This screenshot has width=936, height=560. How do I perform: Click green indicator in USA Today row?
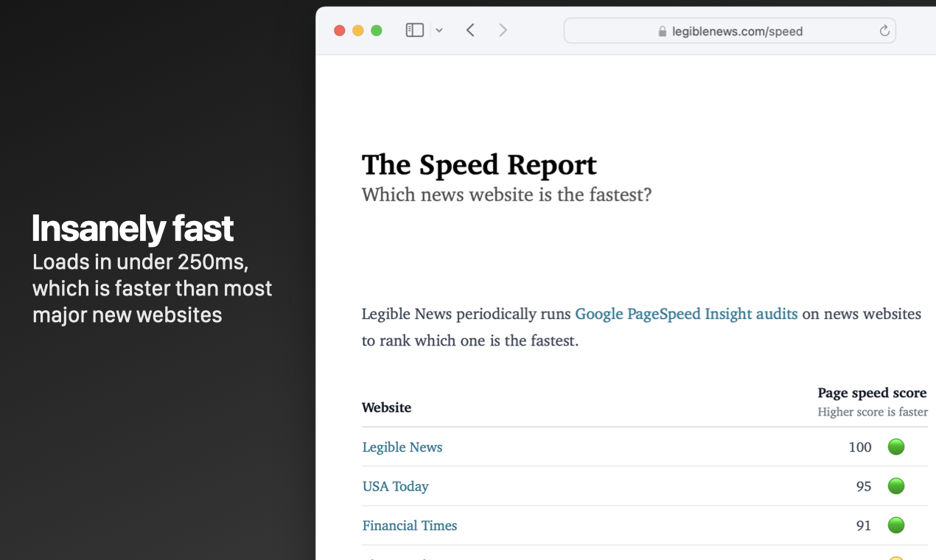[x=896, y=486]
